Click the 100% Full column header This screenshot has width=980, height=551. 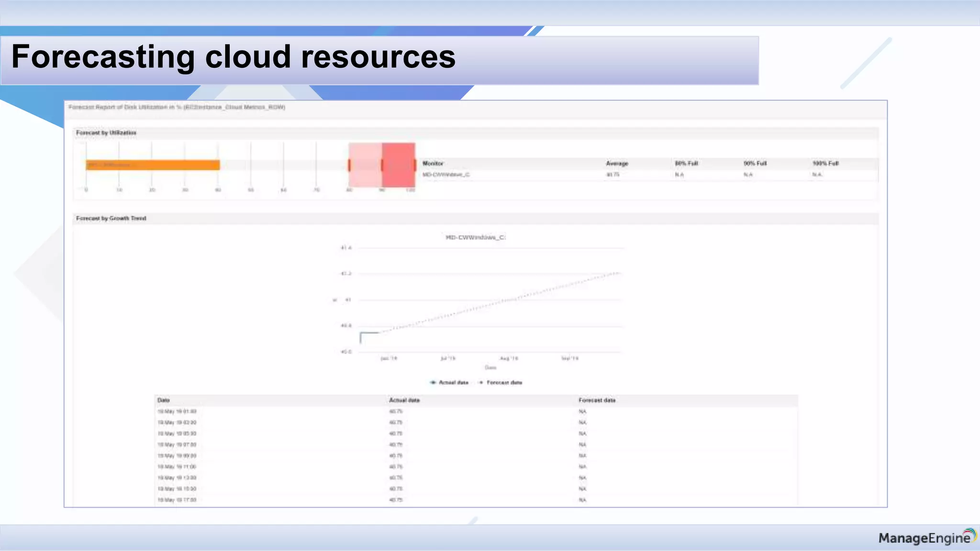pyautogui.click(x=825, y=164)
